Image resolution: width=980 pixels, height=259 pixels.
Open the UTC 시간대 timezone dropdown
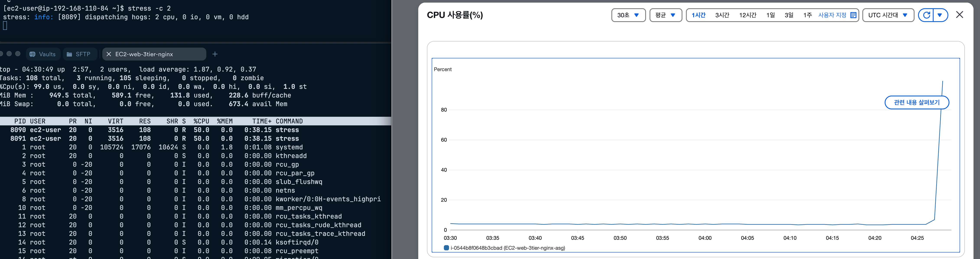pos(888,15)
